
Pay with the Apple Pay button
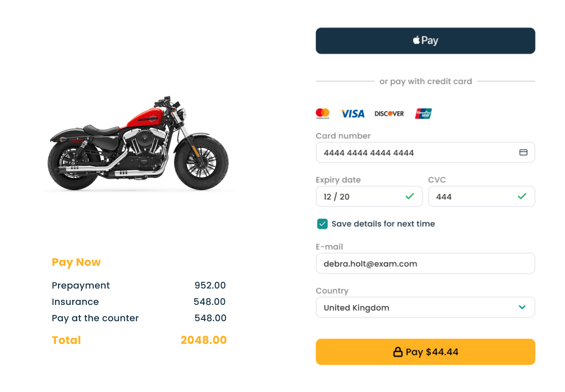426,41
